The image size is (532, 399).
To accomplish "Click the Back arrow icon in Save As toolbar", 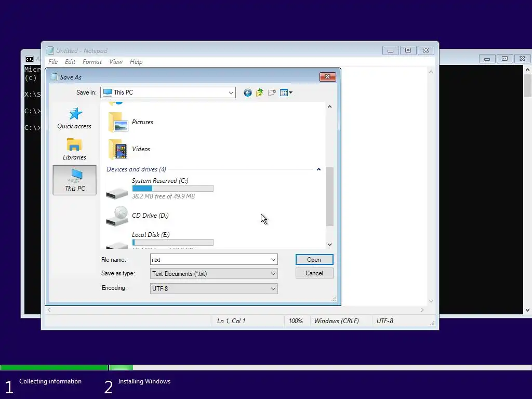I will pos(248,92).
